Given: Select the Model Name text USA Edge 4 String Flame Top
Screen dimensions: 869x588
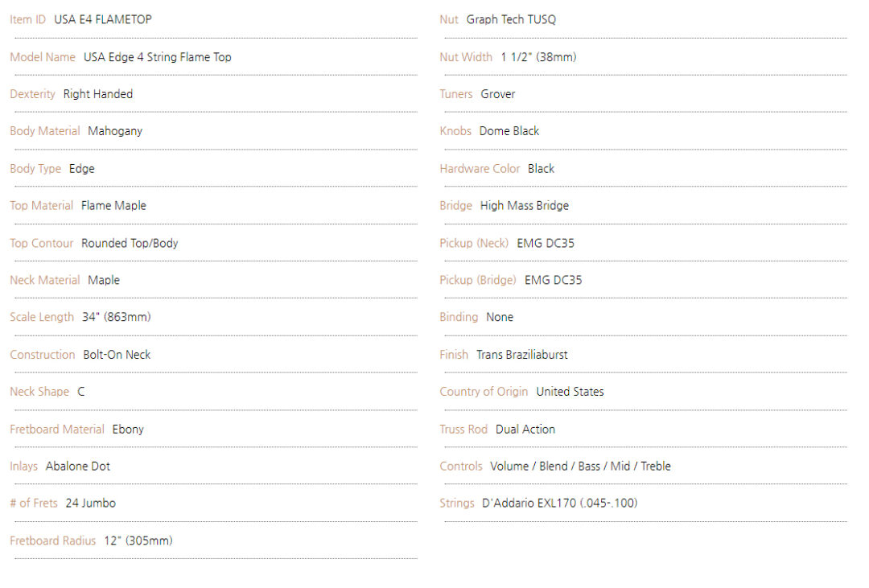Looking at the screenshot, I should coord(157,57).
